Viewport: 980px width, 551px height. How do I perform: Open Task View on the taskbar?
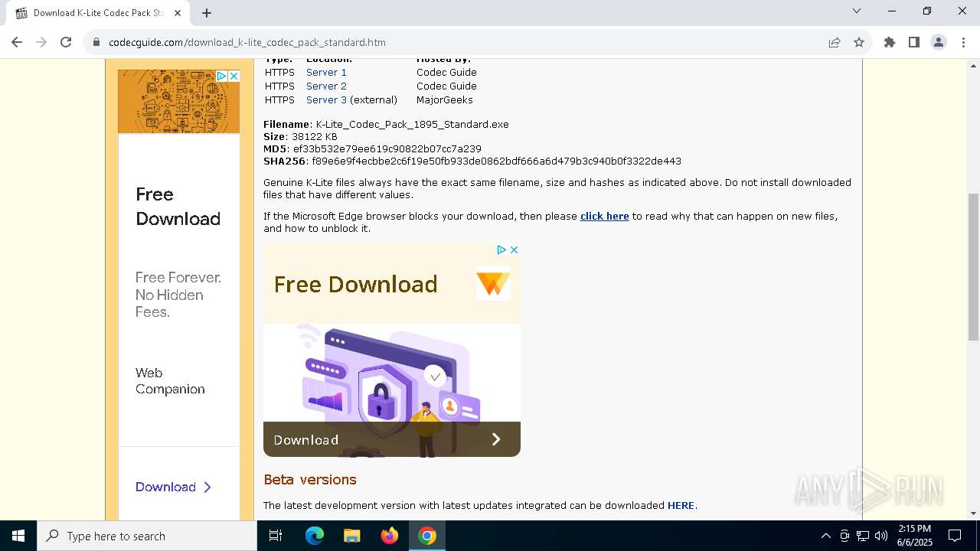276,536
